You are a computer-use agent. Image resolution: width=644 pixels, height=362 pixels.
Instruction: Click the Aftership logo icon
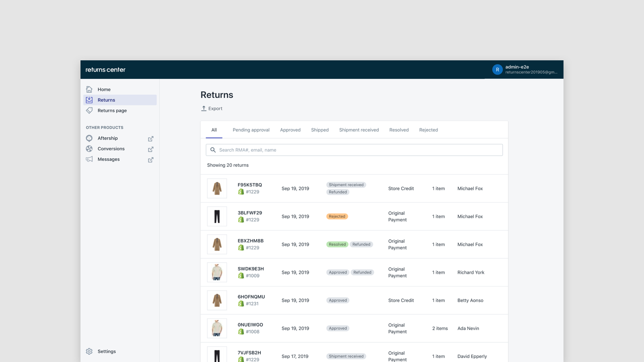pyautogui.click(x=89, y=138)
